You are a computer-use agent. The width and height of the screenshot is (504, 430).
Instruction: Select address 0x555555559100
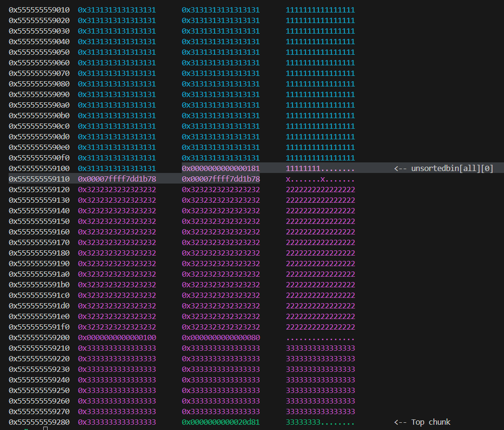[x=39, y=168]
